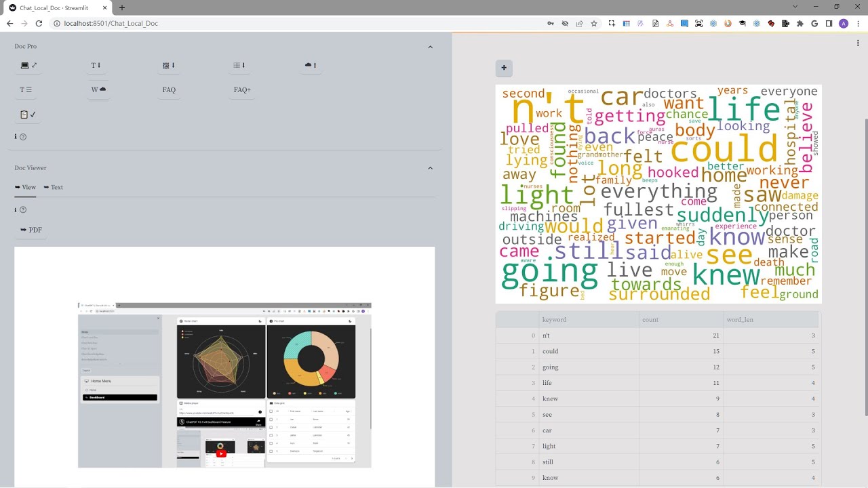Open the Chrome profile avatar A
868x488 pixels.
pyautogui.click(x=844, y=23)
